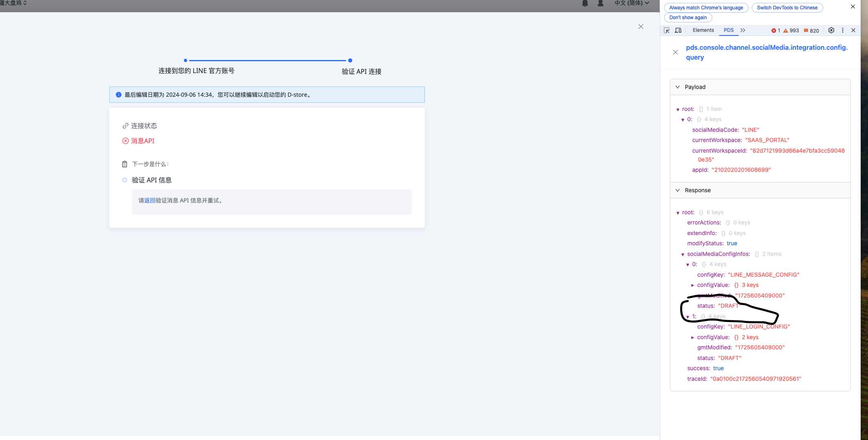Open the 中文 (简体) language dropdown
The width and height of the screenshot is (868, 440).
tap(632, 3)
